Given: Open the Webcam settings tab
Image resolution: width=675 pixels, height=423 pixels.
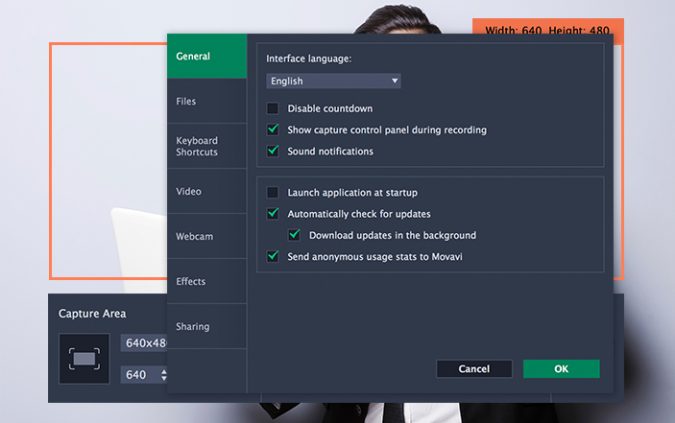Looking at the screenshot, I should (206, 236).
